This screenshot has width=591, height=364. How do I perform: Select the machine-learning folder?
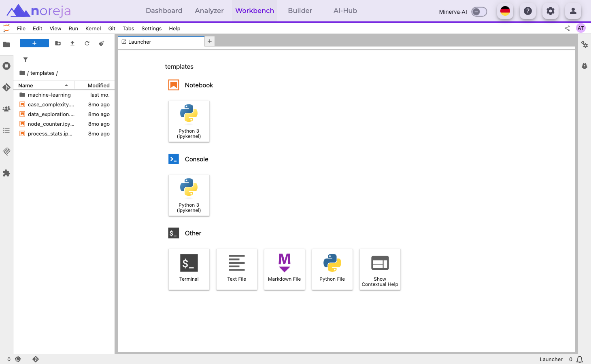coord(64,95)
